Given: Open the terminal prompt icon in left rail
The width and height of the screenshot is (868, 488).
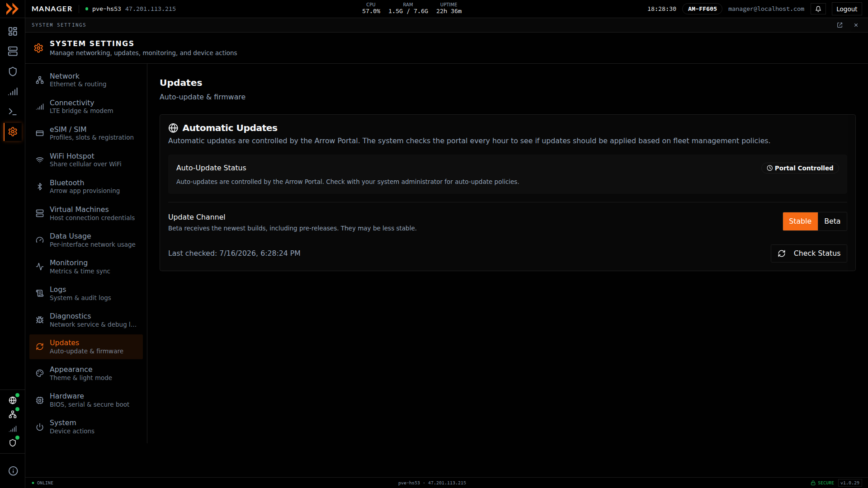Looking at the screenshot, I should point(13,112).
